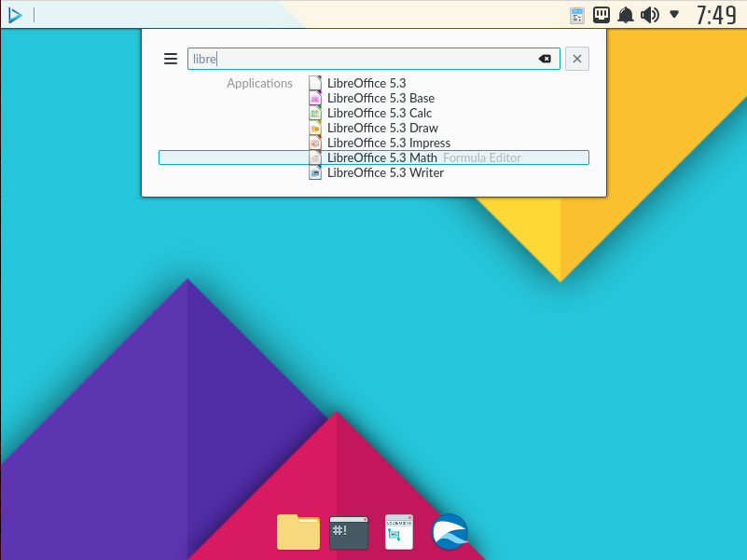The image size is (747, 560).
Task: Select LibreOffice 5.3 Calc result
Action: click(x=379, y=113)
